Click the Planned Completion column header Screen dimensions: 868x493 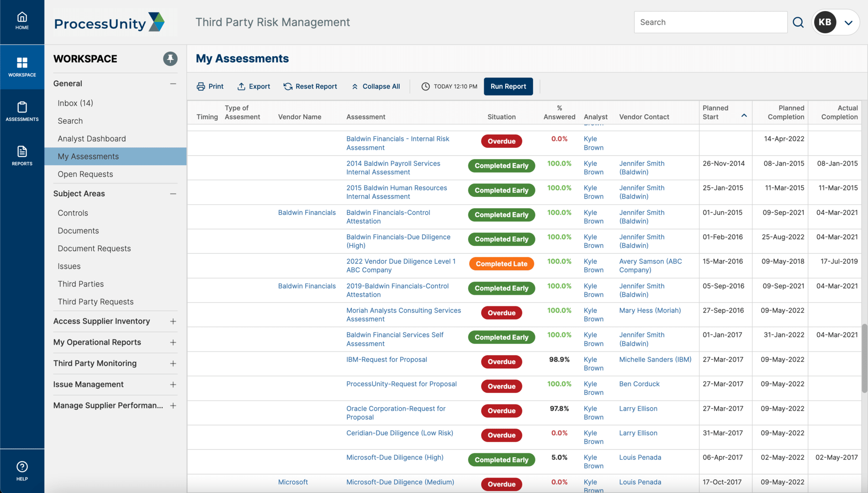point(786,112)
